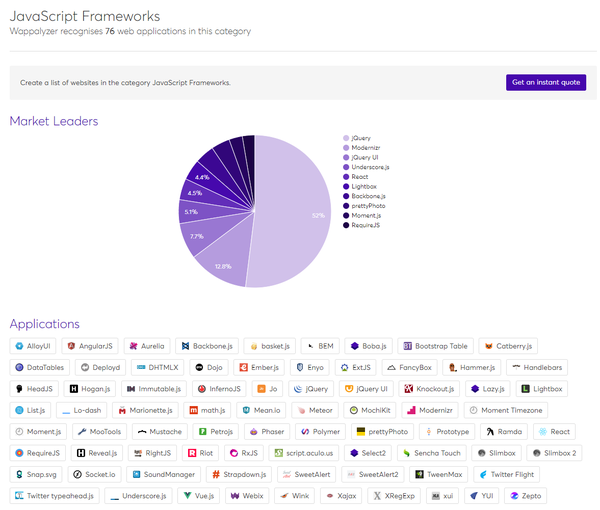Click the Meteor icon

tap(301, 410)
